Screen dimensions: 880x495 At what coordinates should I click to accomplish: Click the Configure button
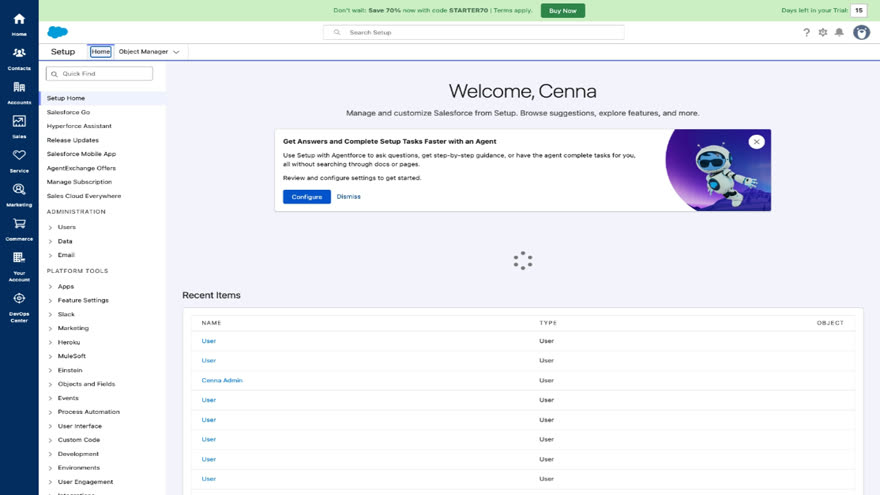[306, 197]
